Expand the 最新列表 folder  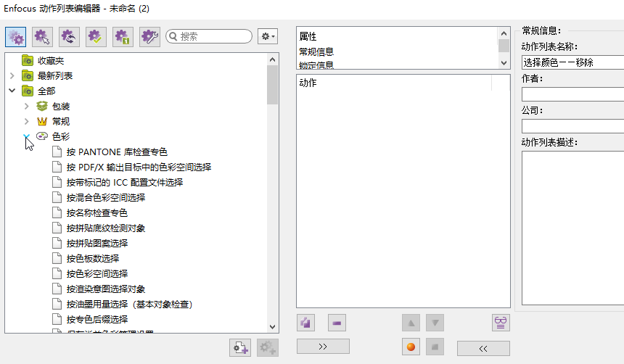tap(12, 75)
